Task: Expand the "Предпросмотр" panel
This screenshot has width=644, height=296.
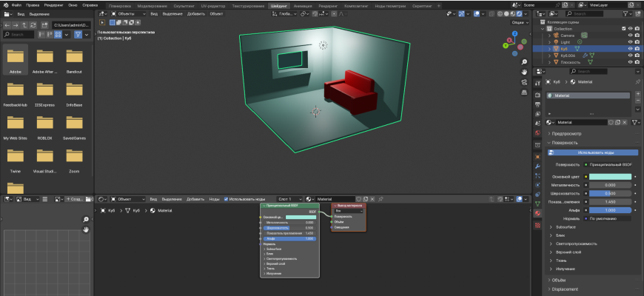Action: point(566,133)
